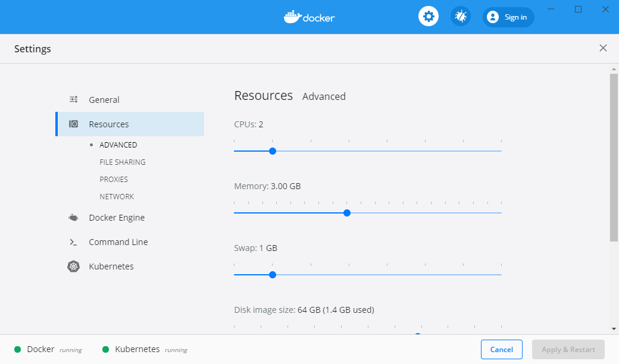Click the Command Line prompt icon
The image size is (619, 364).
(74, 242)
